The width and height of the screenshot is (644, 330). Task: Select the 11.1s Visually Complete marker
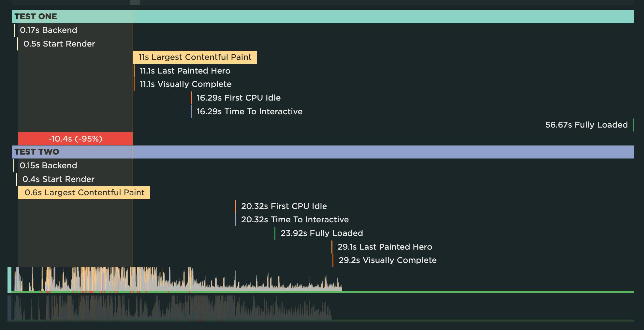[x=185, y=84]
